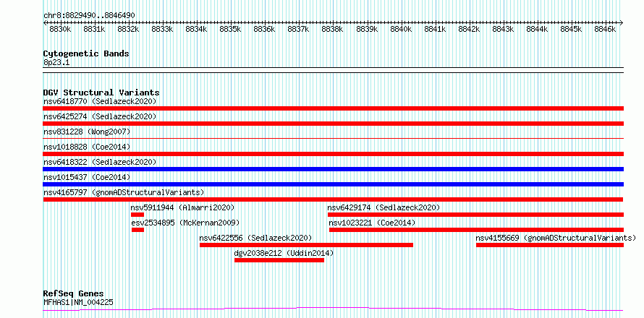Click the 8831k ruler tick label

point(94,30)
